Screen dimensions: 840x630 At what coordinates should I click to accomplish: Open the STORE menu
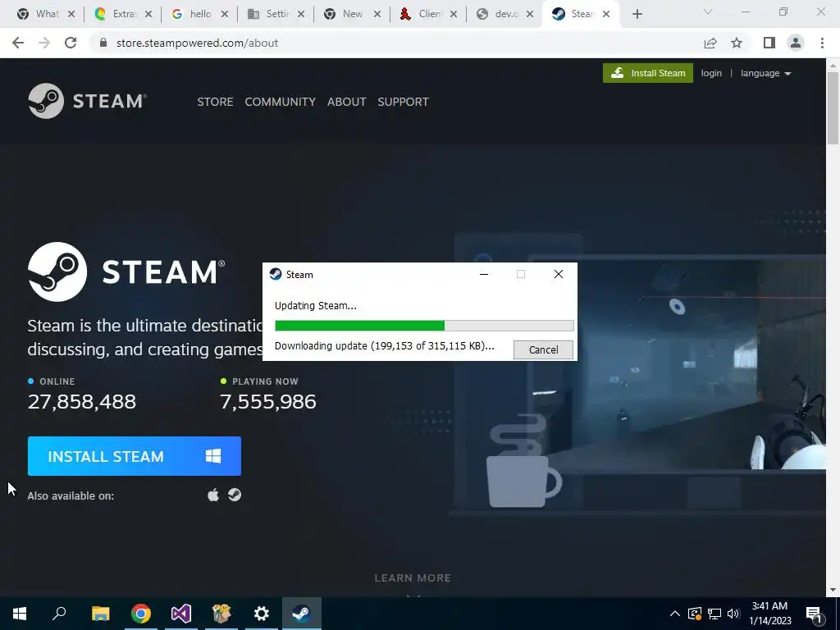coord(215,102)
